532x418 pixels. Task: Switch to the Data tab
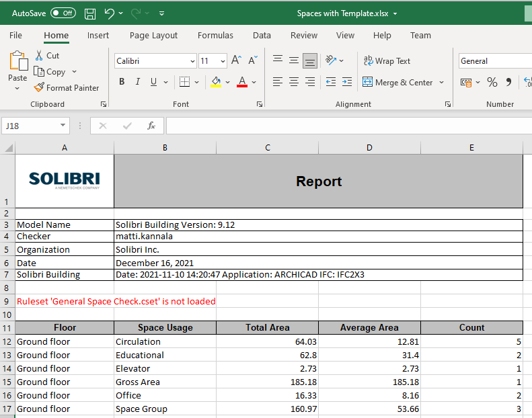pyautogui.click(x=262, y=35)
